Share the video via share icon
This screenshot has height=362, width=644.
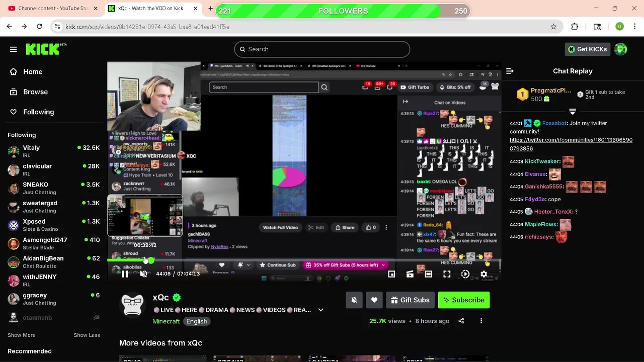[461, 321]
